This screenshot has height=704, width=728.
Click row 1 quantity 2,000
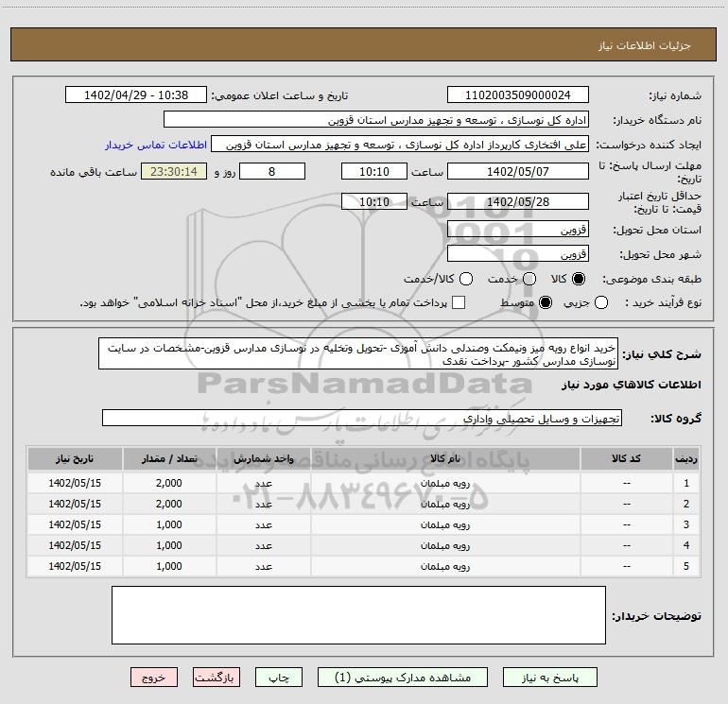pos(169,483)
